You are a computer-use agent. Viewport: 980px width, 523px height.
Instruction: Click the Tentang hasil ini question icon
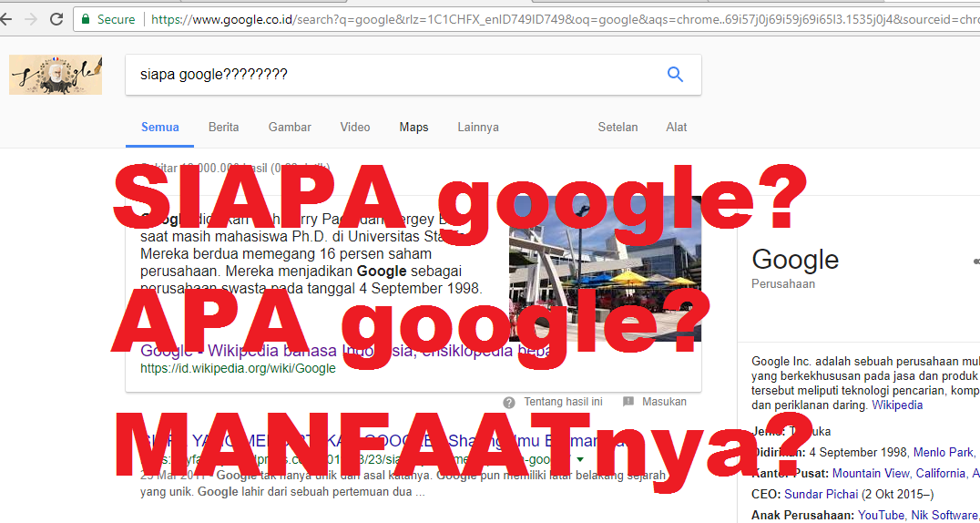(x=509, y=402)
